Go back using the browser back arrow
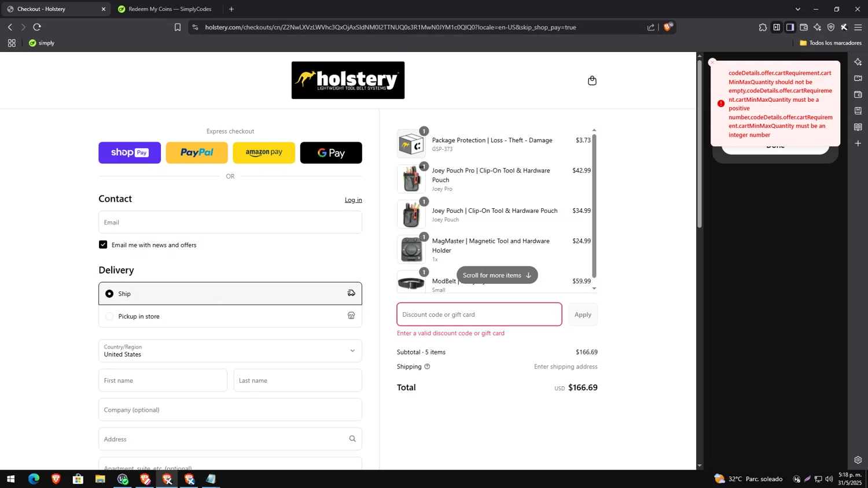This screenshot has height=488, width=868. tap(10, 27)
